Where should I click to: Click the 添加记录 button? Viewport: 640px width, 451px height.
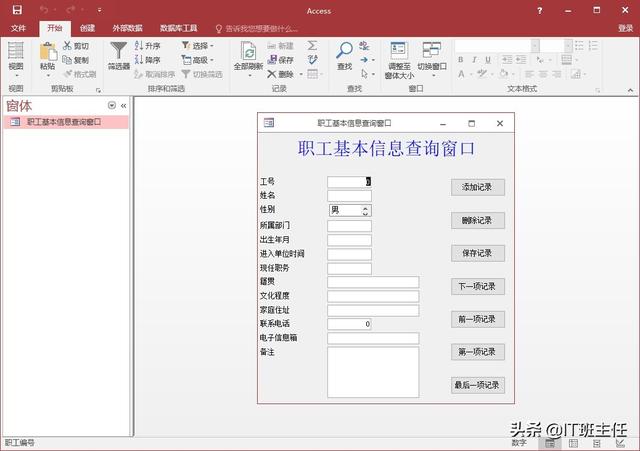coord(477,187)
